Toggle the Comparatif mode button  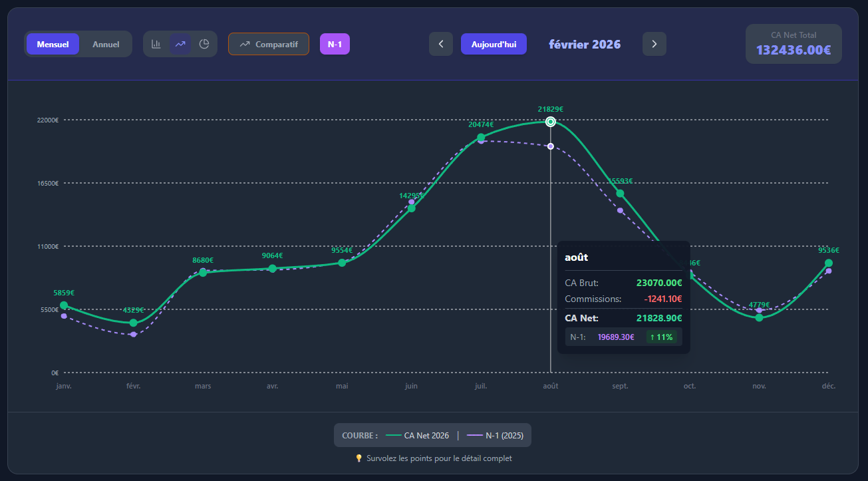[269, 44]
